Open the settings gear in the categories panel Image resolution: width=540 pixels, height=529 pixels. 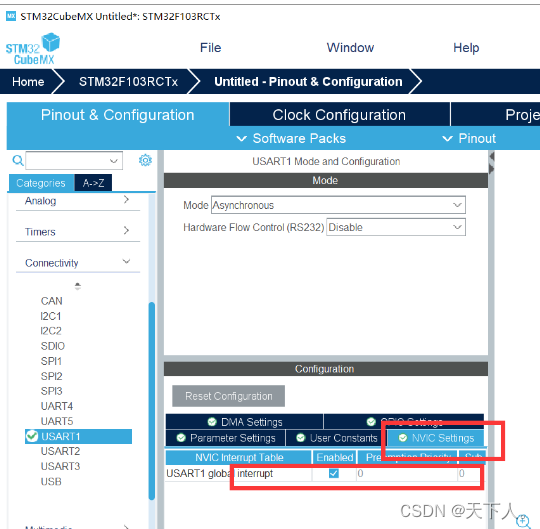(145, 160)
